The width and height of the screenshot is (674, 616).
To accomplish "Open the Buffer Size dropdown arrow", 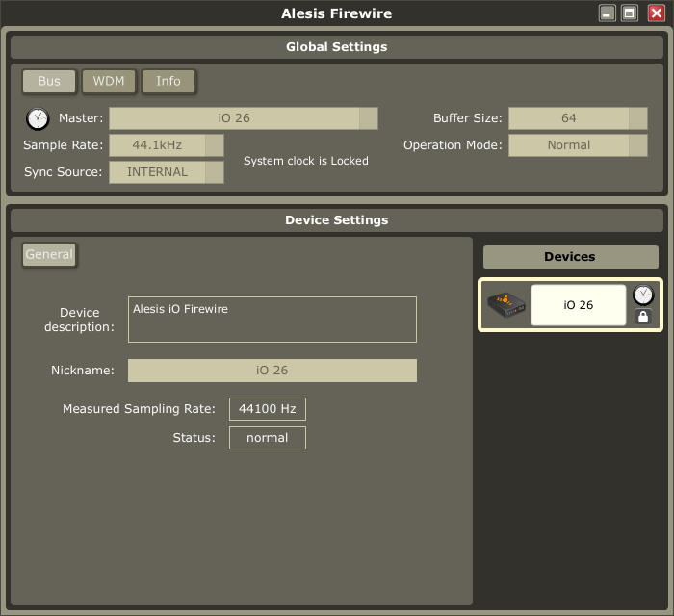I will click(637, 118).
